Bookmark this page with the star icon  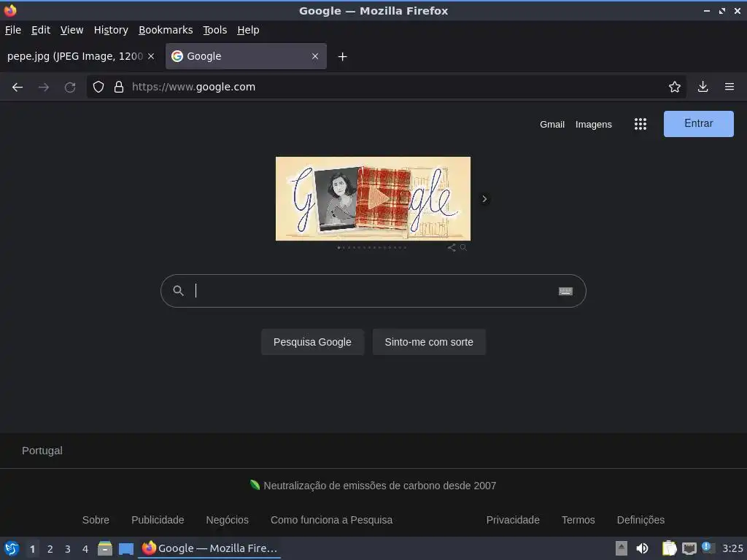[x=674, y=87]
